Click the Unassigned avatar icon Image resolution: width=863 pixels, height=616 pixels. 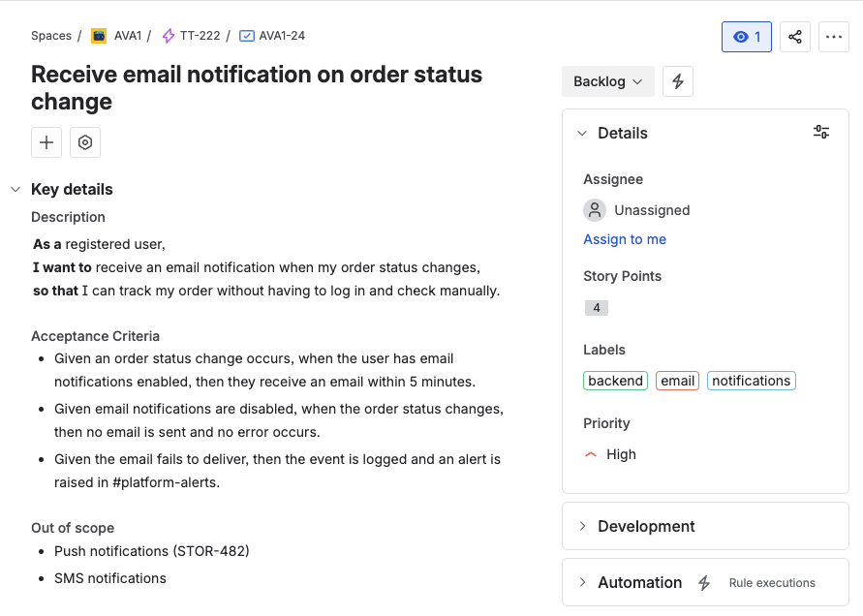(x=594, y=209)
